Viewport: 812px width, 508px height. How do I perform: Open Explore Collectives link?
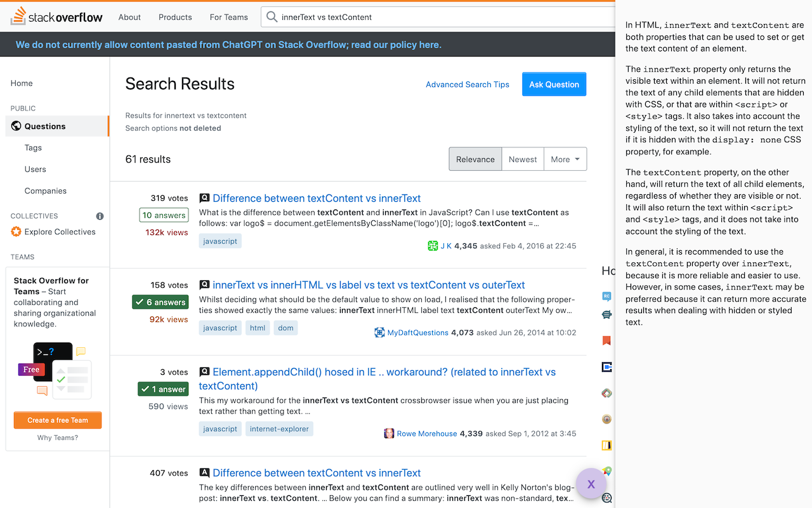pyautogui.click(x=60, y=232)
